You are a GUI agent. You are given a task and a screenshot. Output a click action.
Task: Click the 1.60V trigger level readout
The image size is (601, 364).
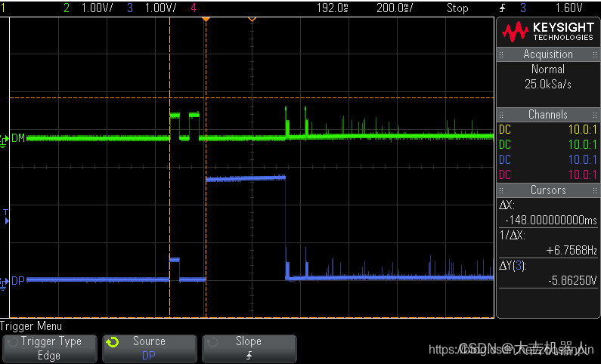pos(568,8)
